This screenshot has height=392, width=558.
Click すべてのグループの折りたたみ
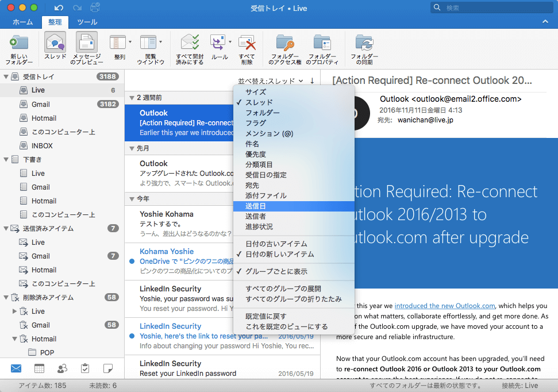[x=294, y=299]
